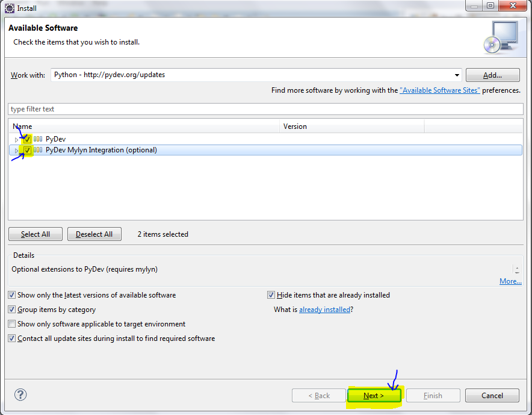Click the Cancel button
Image resolution: width=532 pixels, height=415 pixels.
(492, 395)
